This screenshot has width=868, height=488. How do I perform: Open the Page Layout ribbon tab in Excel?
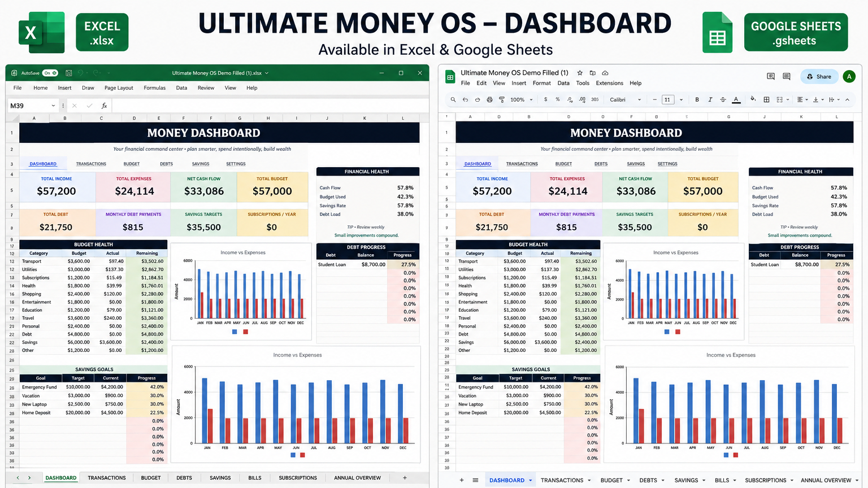pos(119,88)
